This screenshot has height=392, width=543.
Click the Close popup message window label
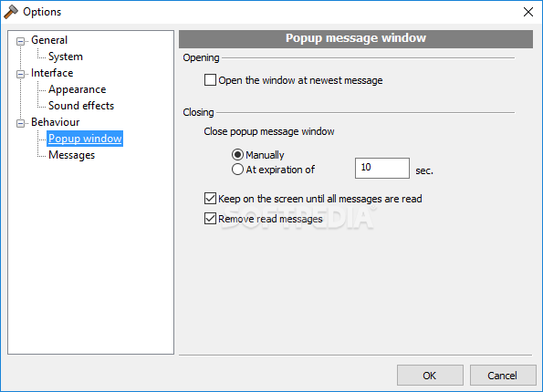tap(269, 132)
